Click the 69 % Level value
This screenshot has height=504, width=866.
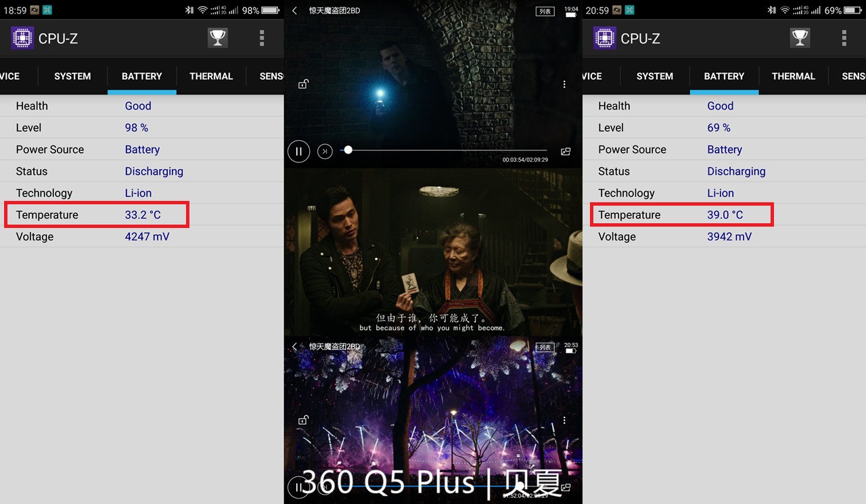click(719, 127)
